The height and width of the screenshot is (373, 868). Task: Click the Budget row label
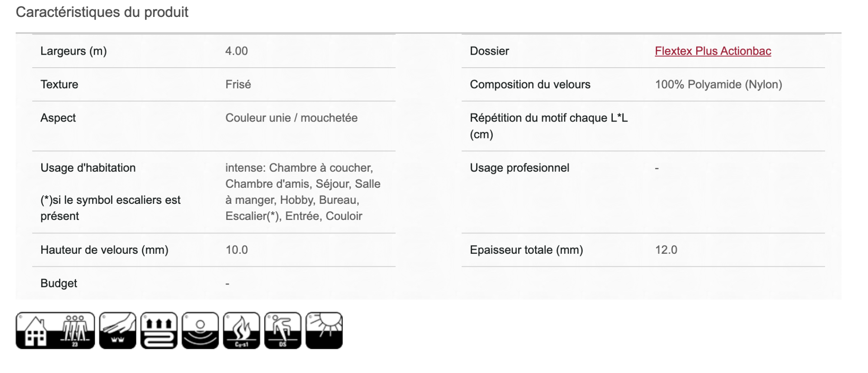[59, 283]
